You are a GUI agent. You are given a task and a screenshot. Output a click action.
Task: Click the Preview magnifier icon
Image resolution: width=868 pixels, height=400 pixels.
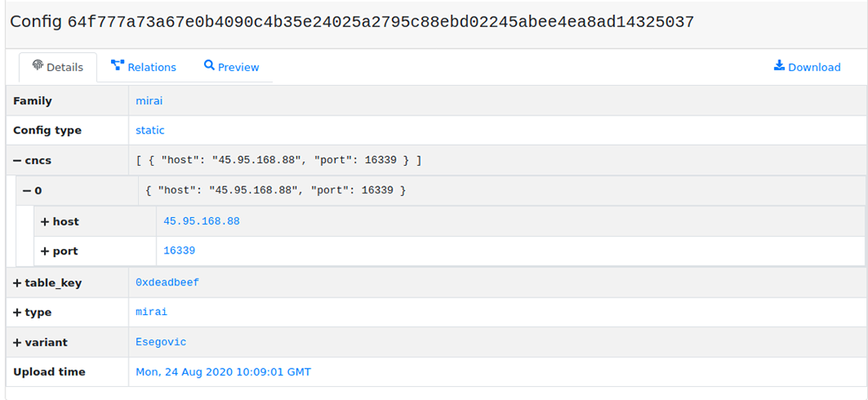(x=208, y=66)
